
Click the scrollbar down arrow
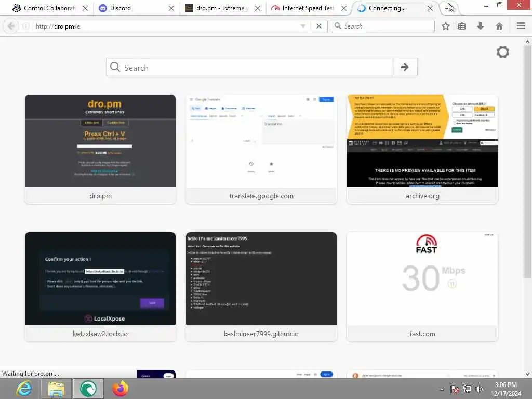click(527, 374)
